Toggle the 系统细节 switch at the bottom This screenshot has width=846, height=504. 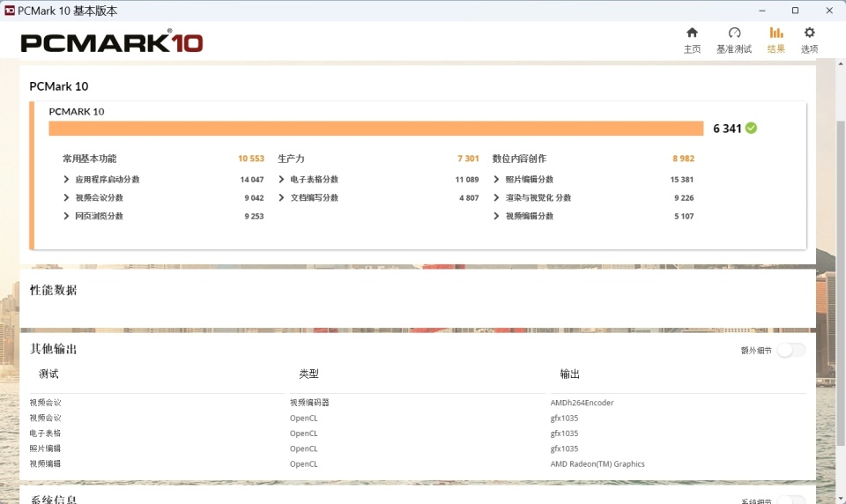(x=791, y=500)
